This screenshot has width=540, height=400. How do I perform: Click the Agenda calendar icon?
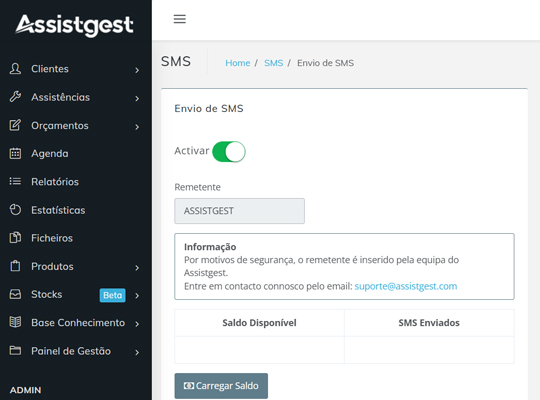(x=15, y=153)
